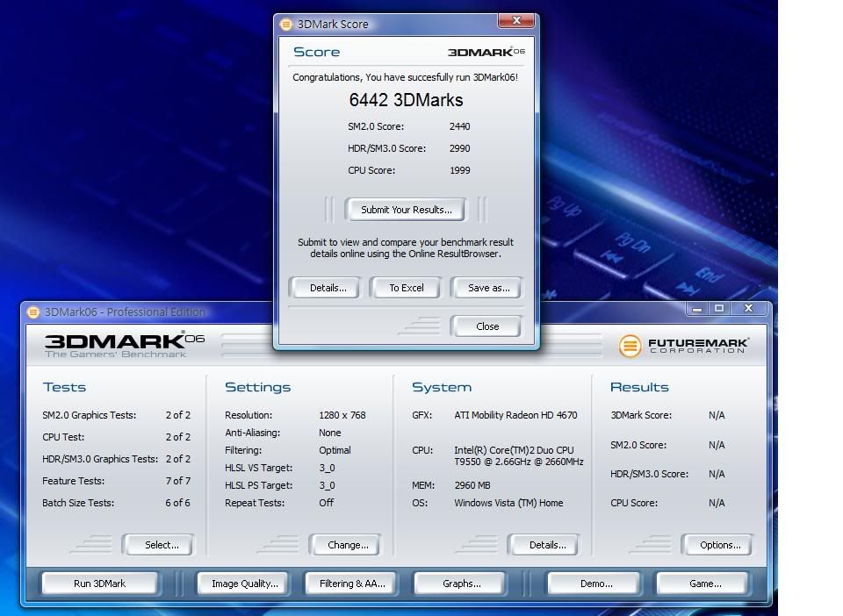
Task: Export results with To Excel button
Action: click(407, 288)
